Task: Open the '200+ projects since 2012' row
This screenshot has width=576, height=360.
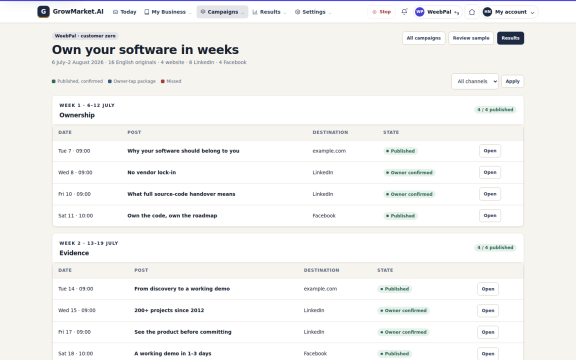Action: point(488,310)
